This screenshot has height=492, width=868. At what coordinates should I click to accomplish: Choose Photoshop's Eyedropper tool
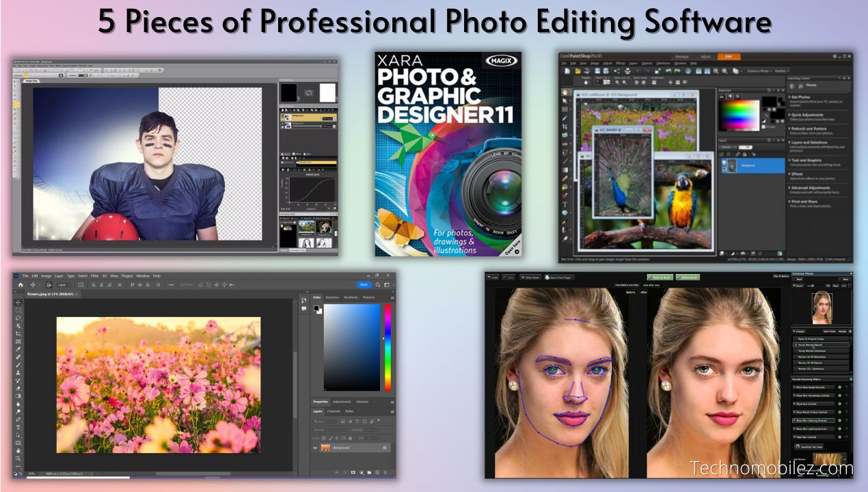pyautogui.click(x=18, y=349)
